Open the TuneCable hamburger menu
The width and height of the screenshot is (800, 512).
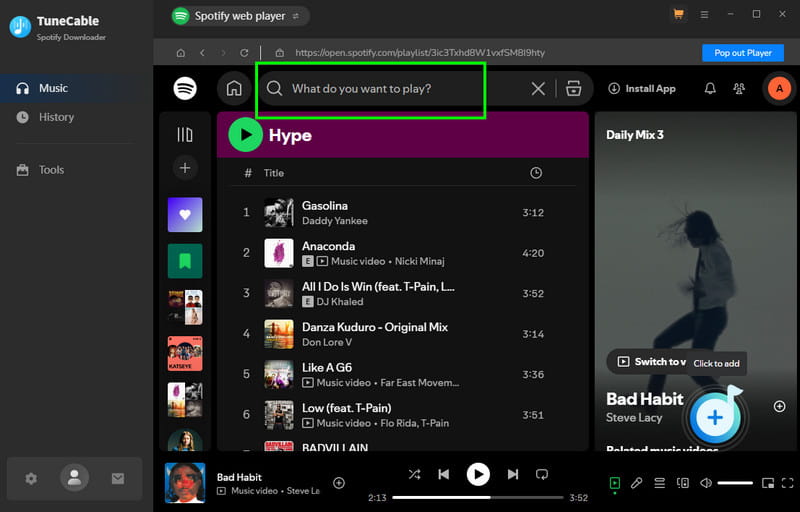pos(704,15)
